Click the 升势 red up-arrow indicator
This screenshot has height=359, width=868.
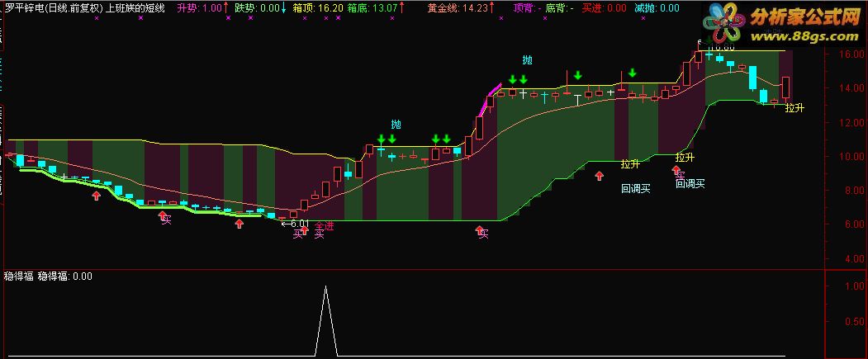click(225, 7)
